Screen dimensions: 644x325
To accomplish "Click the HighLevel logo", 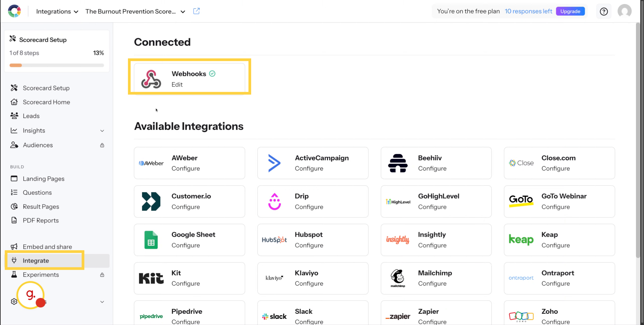I will tap(398, 202).
